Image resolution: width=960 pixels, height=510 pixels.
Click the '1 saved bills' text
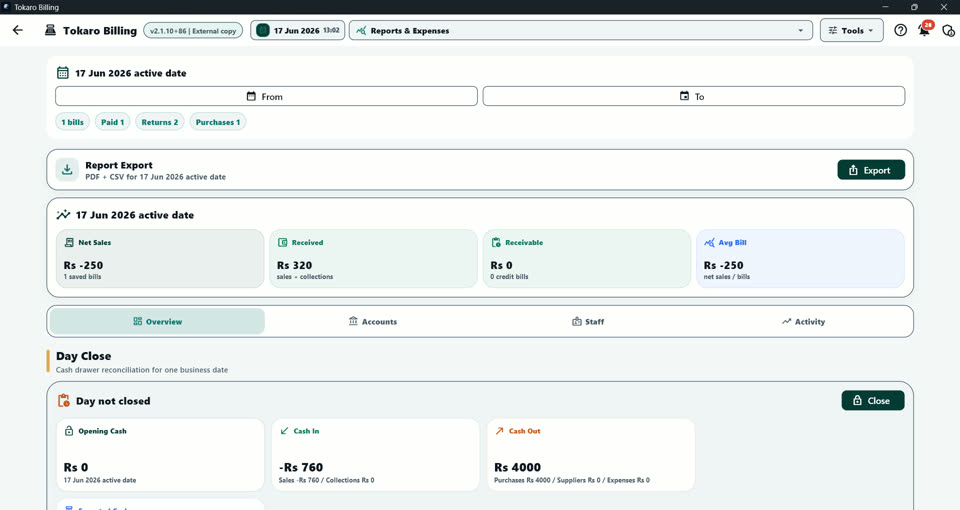click(83, 277)
